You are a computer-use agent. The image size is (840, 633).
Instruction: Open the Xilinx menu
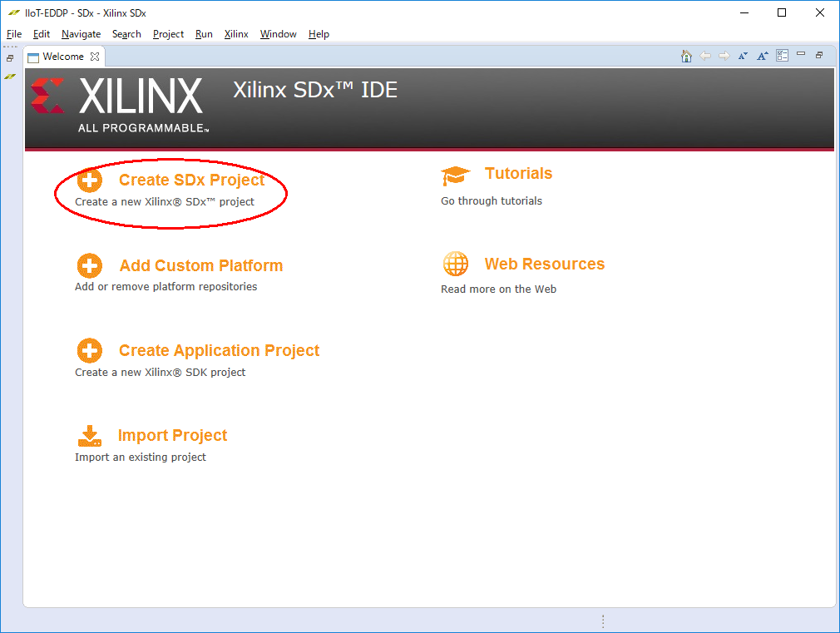point(236,34)
